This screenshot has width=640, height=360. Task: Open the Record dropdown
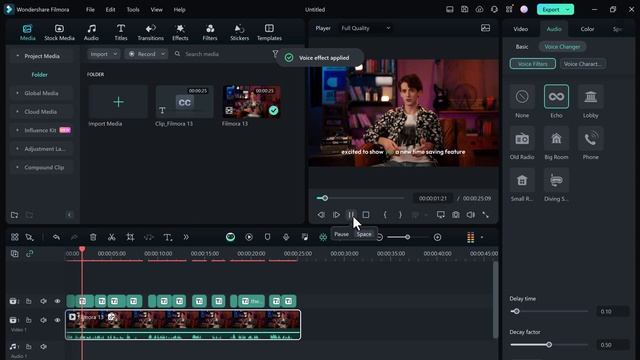coord(146,54)
